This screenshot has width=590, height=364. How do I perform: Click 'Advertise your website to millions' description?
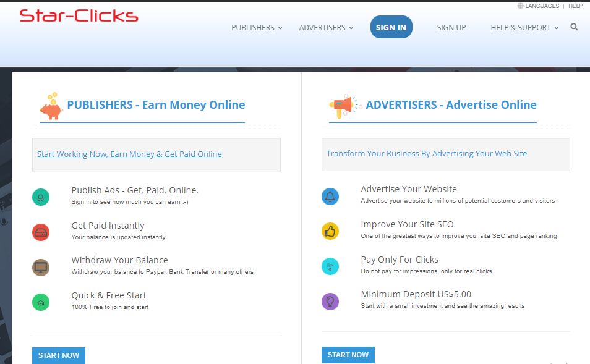458,201
